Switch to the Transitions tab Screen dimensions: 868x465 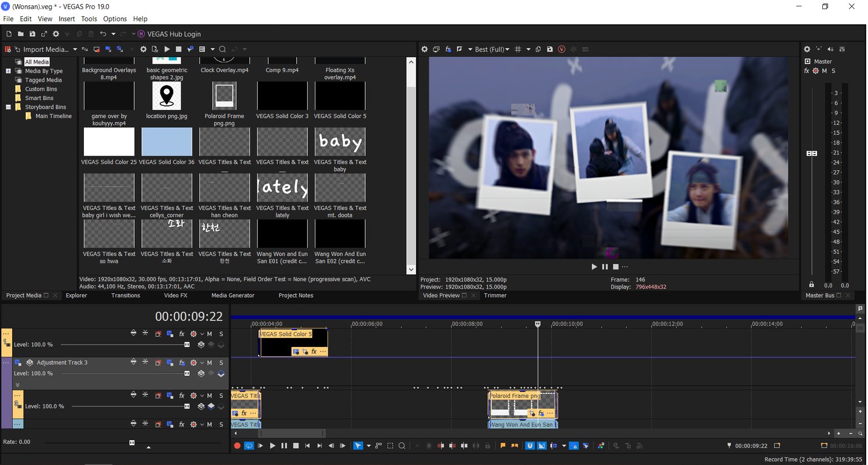[126, 296]
